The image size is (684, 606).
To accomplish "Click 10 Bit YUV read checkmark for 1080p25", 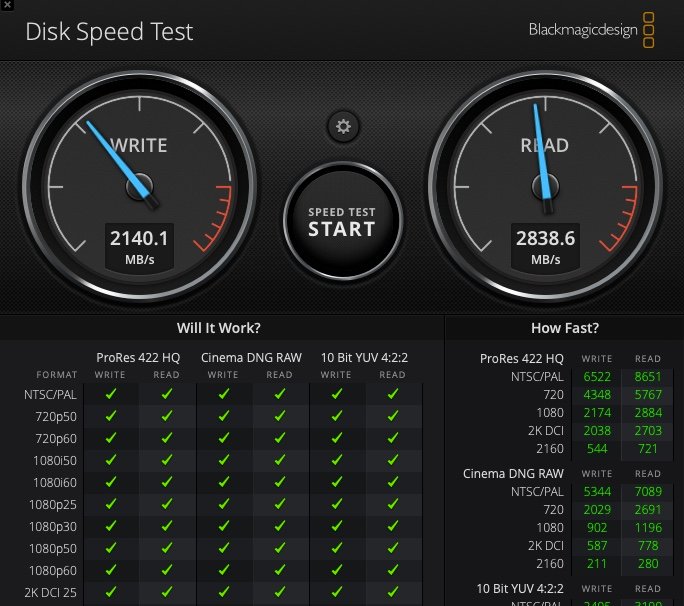I will [x=393, y=504].
